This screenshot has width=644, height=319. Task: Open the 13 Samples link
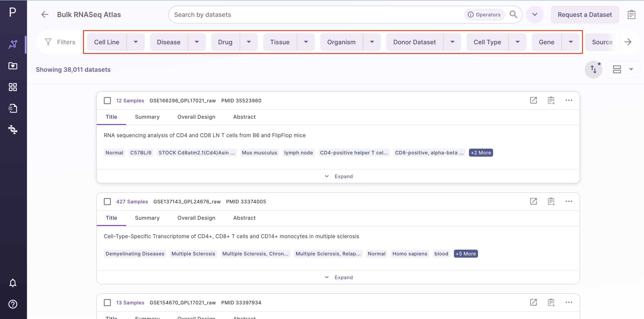(x=130, y=303)
